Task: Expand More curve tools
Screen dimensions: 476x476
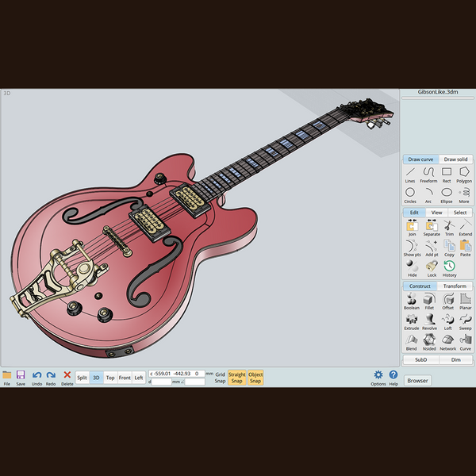Action: (464, 194)
